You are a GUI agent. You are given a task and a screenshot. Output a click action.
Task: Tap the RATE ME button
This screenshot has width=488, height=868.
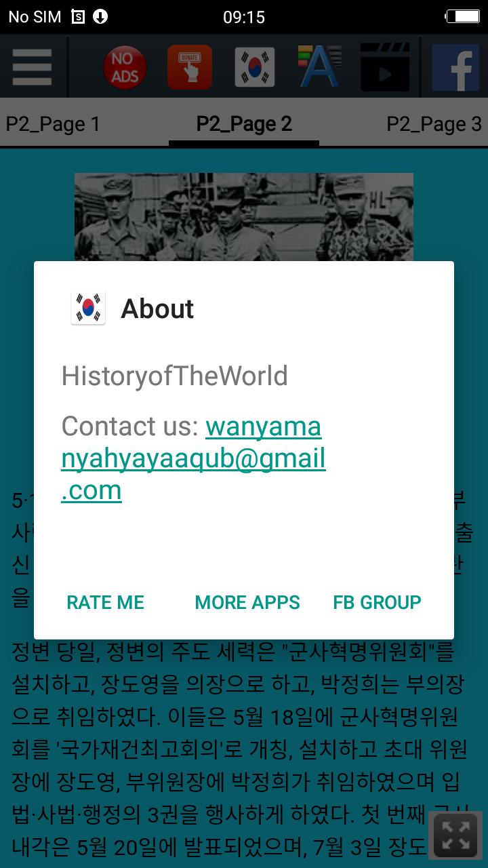tap(106, 602)
